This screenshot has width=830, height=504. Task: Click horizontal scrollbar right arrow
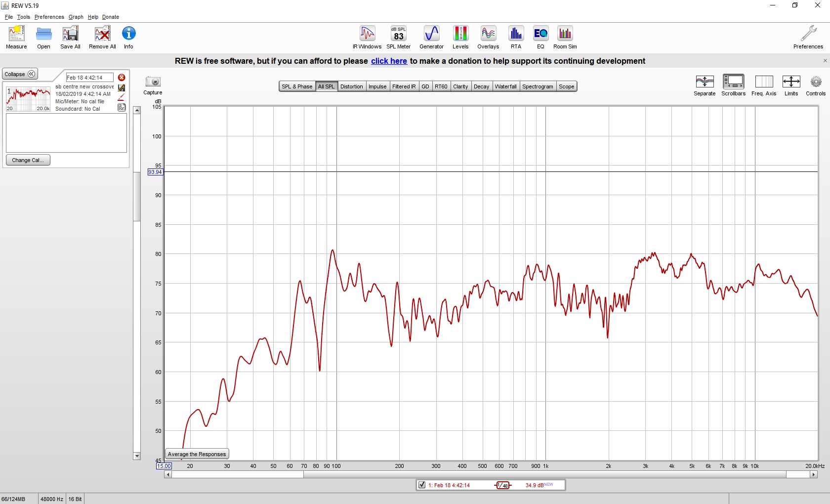point(813,474)
